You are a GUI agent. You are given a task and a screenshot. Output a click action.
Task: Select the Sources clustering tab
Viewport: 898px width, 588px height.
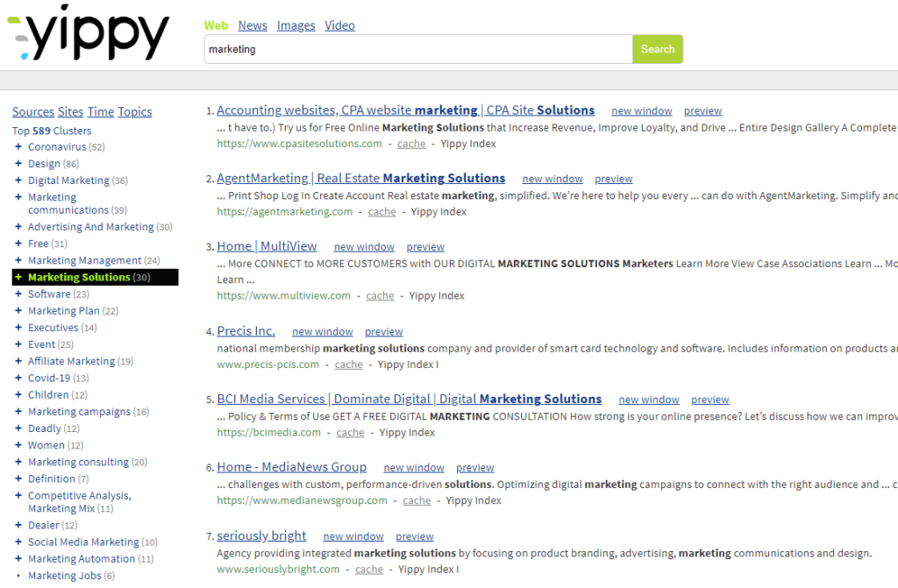point(33,111)
